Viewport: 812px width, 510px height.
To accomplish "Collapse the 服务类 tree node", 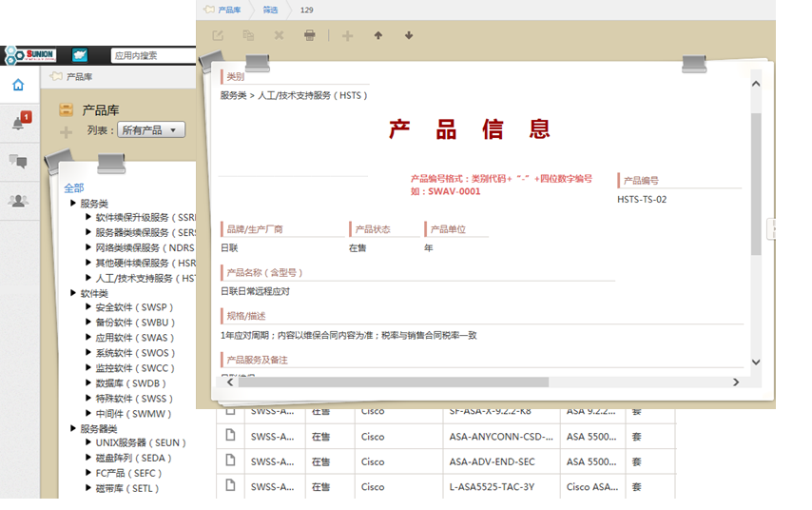I will (x=73, y=204).
